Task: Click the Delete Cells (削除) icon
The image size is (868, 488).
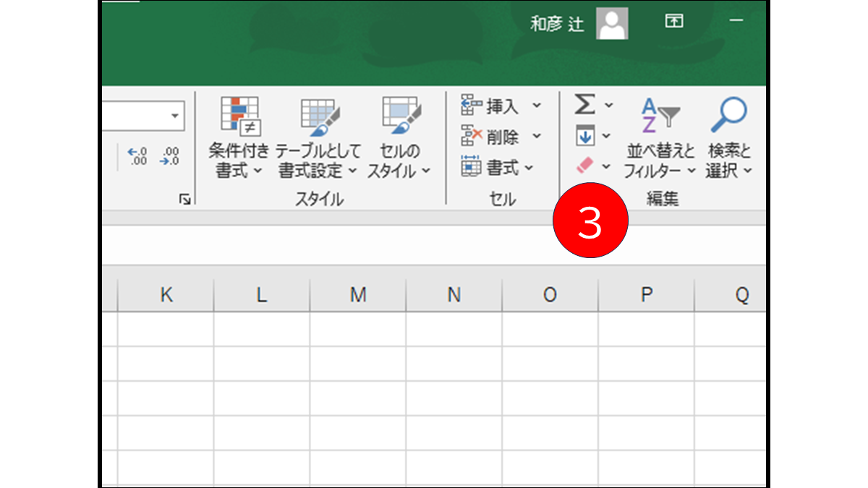Action: pos(472,136)
